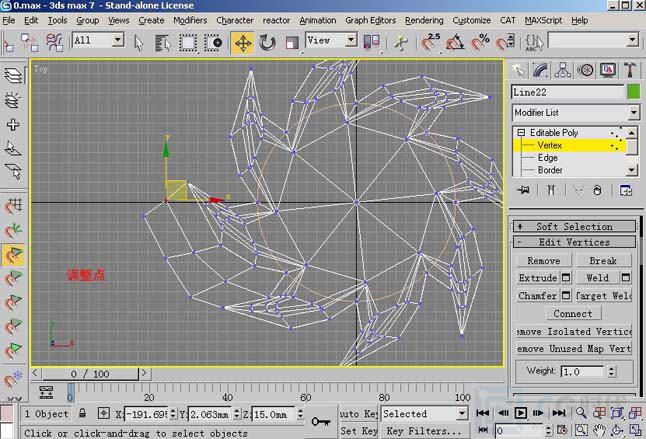The height and width of the screenshot is (439, 646).
Task: Click in the Weight value field
Action: [x=582, y=371]
